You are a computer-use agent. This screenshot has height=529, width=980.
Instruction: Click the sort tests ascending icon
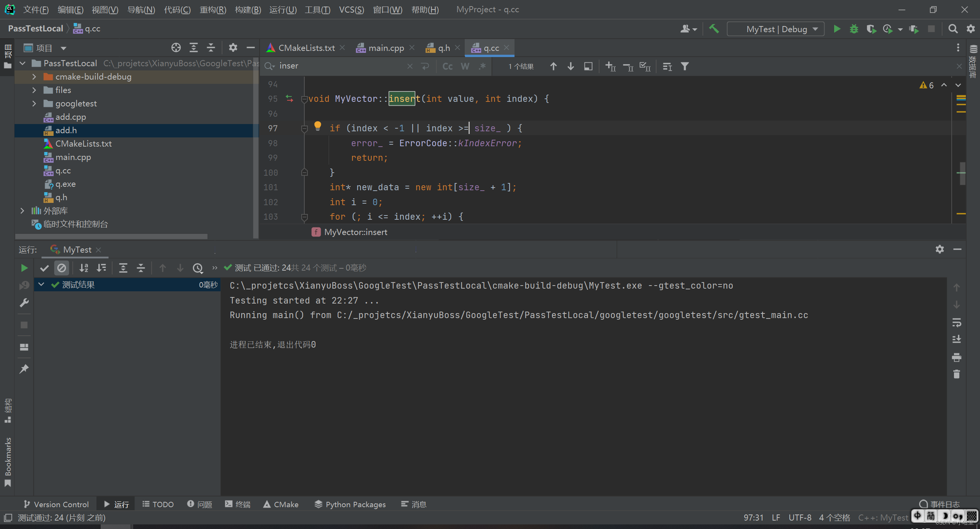83,268
